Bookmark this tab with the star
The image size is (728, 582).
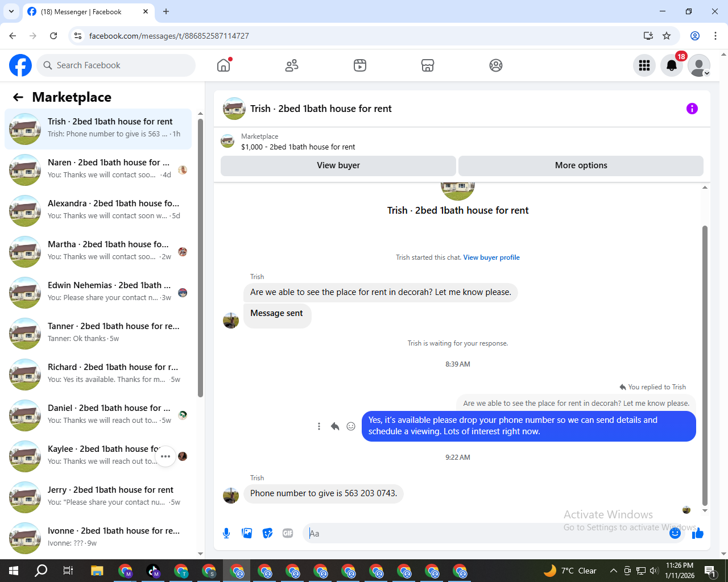point(667,36)
